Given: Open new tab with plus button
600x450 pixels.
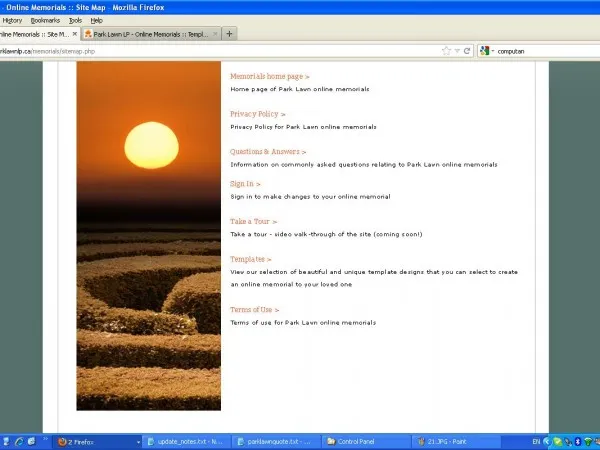Looking at the screenshot, I should [230, 33].
